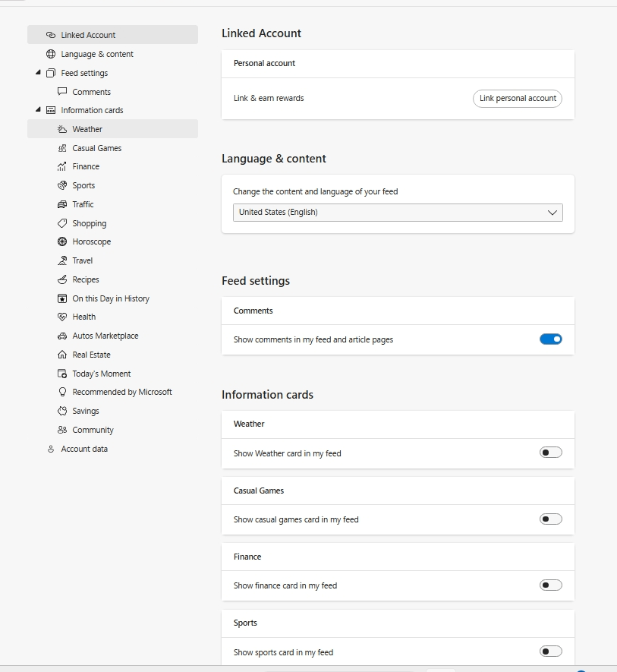Screen dimensions: 617x672
Task: Jump to Comments settings in sidebar
Action: [x=91, y=92]
